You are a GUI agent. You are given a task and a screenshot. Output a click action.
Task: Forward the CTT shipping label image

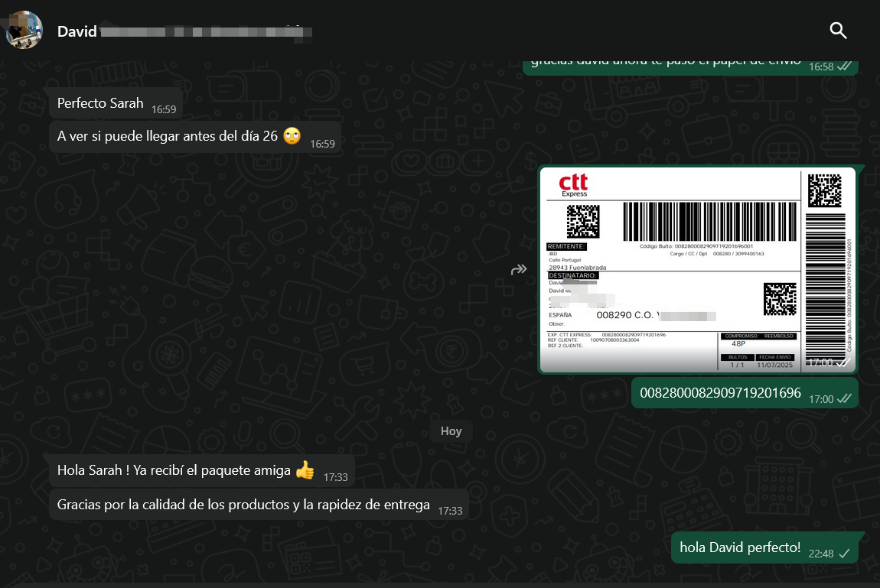(519, 270)
